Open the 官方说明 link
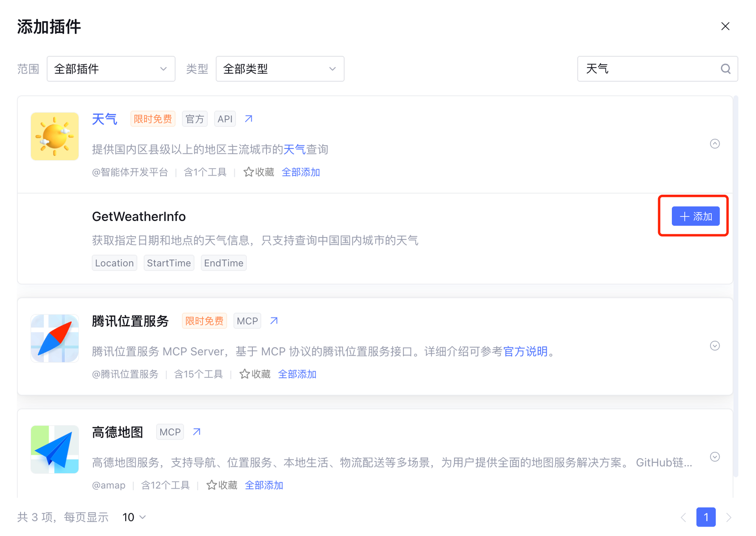 pyautogui.click(x=525, y=352)
